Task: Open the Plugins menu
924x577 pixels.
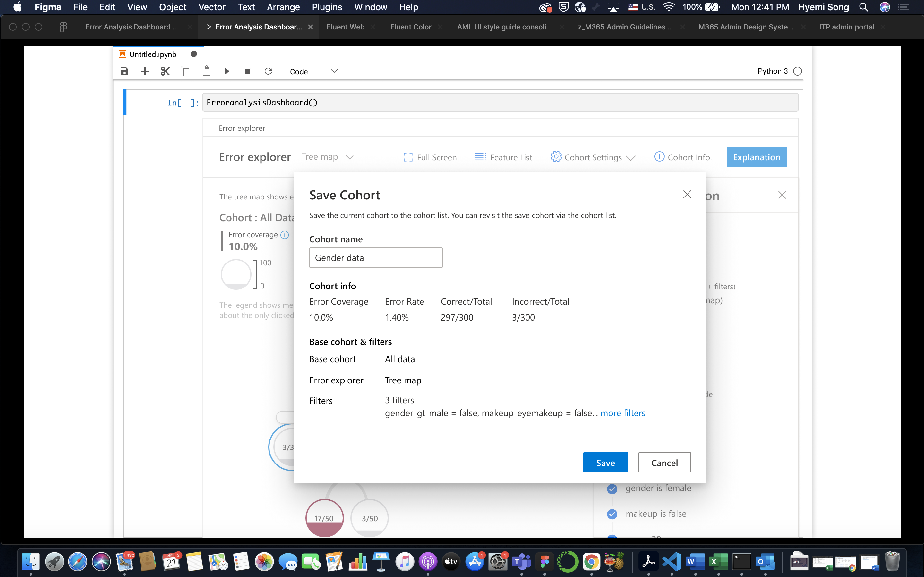Action: click(327, 7)
